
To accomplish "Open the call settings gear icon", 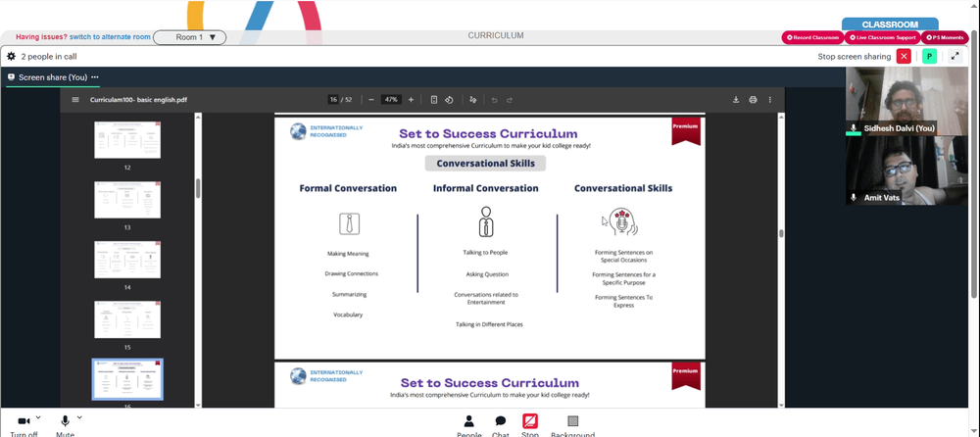I will click(11, 56).
